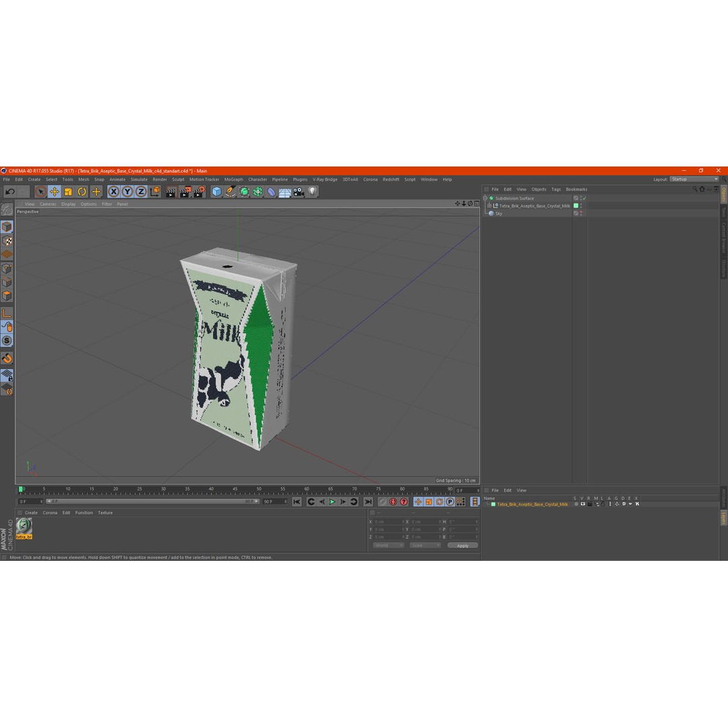Click the search icon in Object Manager

pyautogui.click(x=695, y=189)
